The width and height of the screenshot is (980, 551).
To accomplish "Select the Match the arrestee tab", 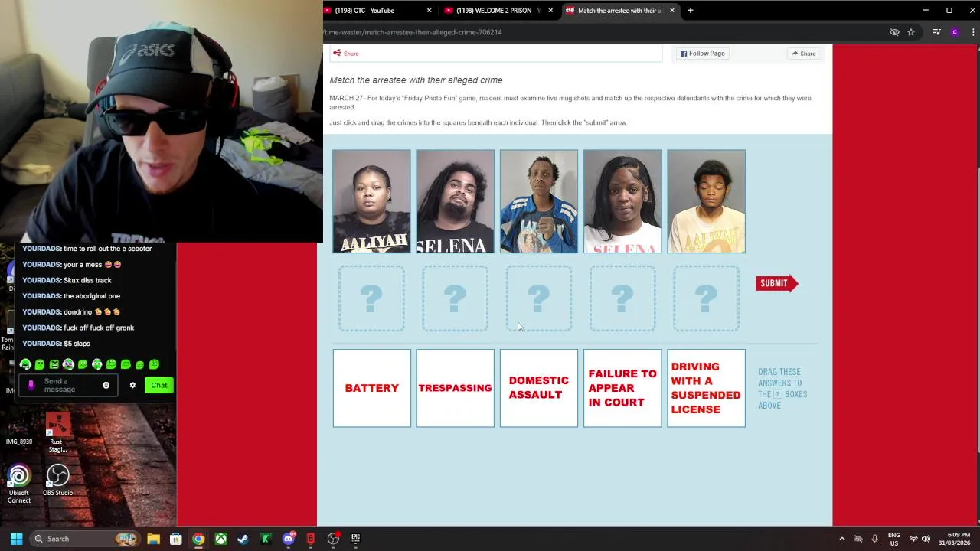I will click(619, 11).
